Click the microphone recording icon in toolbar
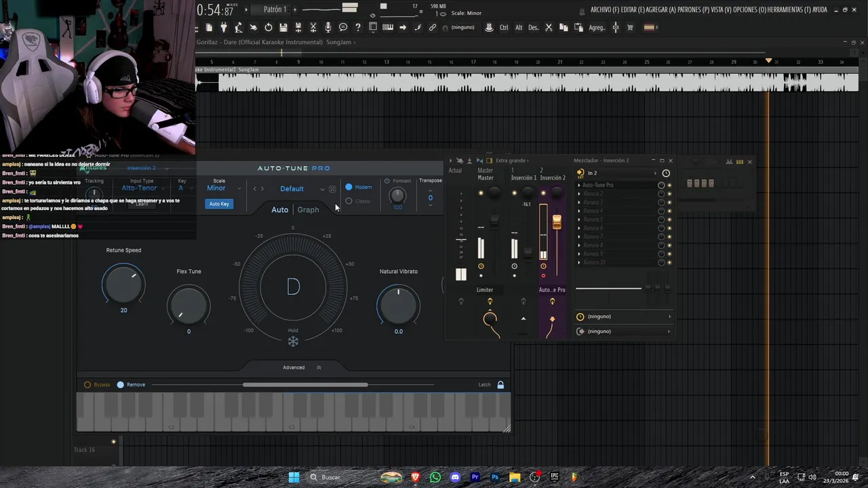 328,27
